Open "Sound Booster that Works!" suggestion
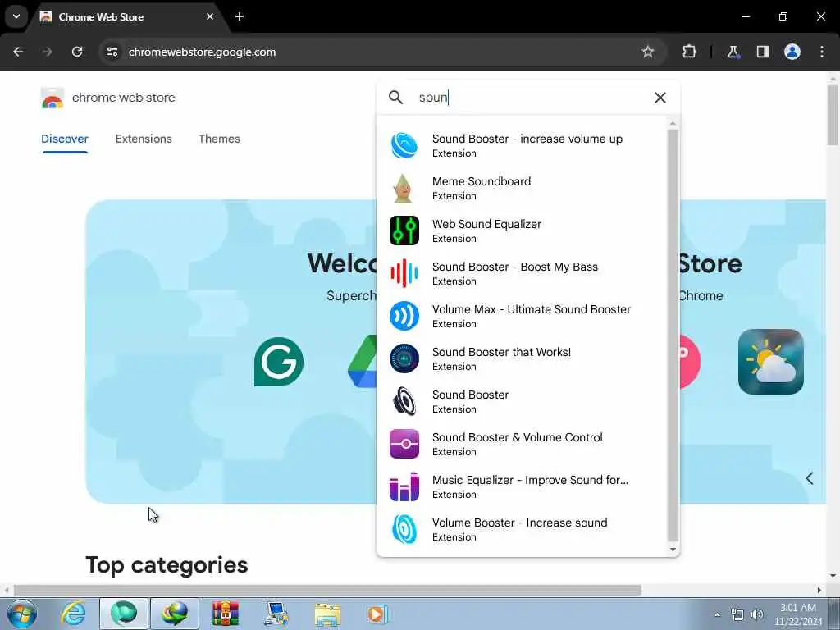 point(523,358)
